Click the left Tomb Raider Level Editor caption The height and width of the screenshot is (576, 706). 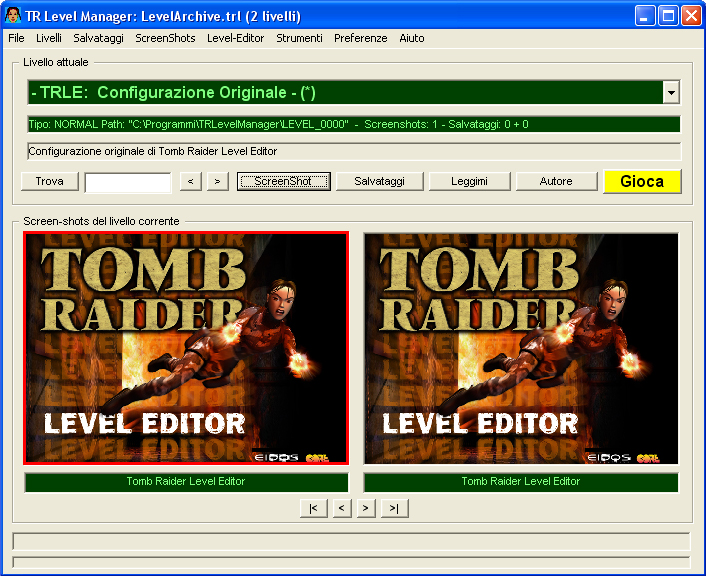point(186,482)
